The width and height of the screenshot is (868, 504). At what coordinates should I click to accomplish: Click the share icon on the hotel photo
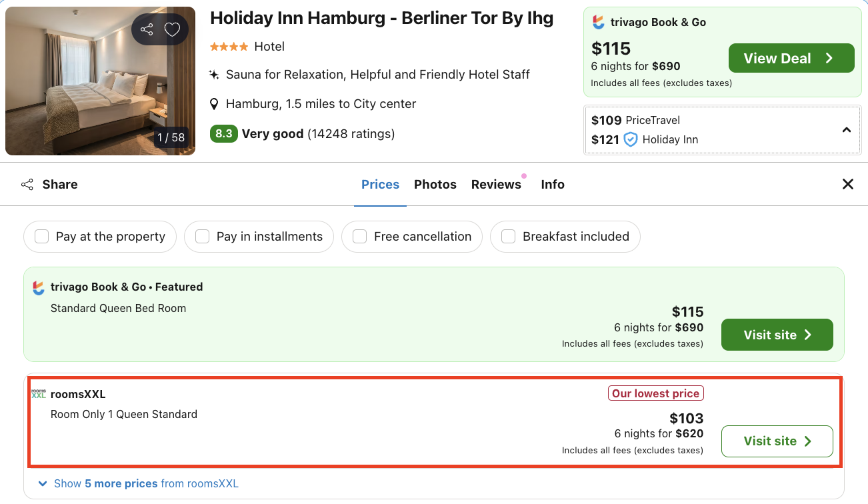click(147, 29)
